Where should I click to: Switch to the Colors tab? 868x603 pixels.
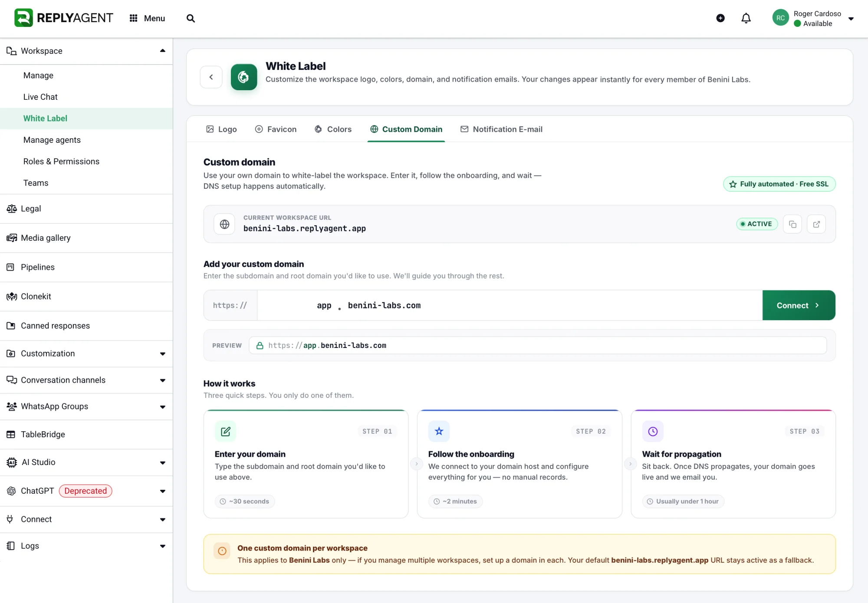[x=333, y=129]
